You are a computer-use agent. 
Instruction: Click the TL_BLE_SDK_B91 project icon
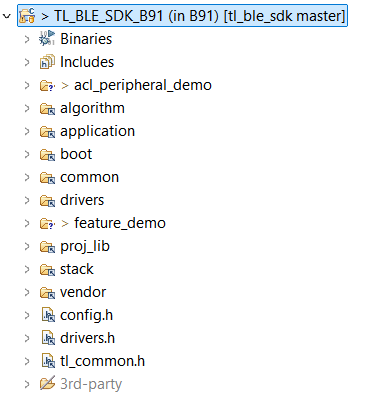click(x=27, y=15)
